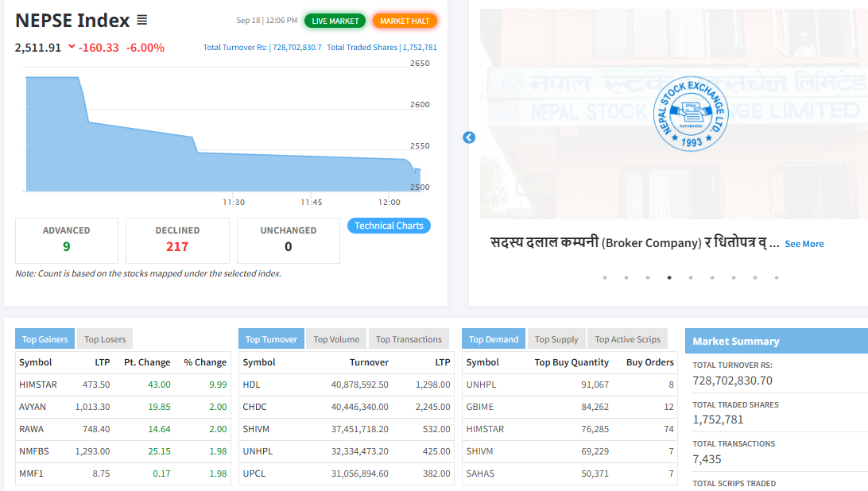Click the Nepal Stock Exchange logo image
This screenshot has width=868, height=491.
(x=690, y=114)
